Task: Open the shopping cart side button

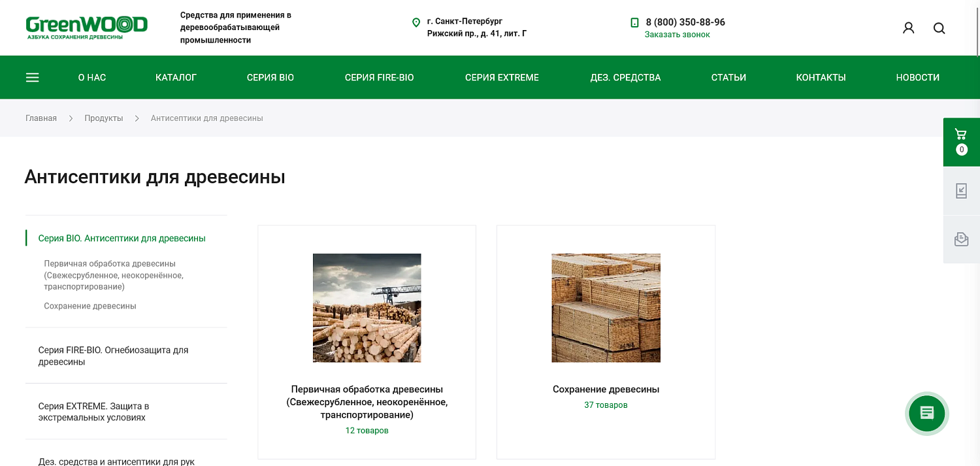Action: (961, 142)
